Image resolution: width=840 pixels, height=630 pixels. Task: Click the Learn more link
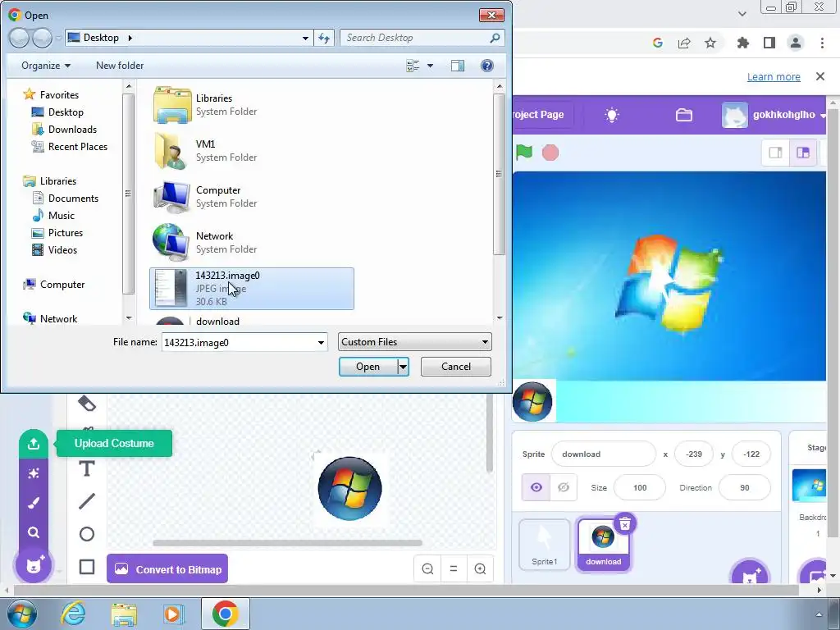coord(774,76)
